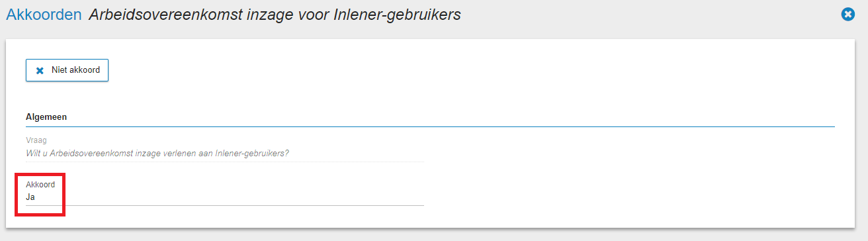The width and height of the screenshot is (868, 241).
Task: Click the horizontal rule beneath Algemeen
Action: [430, 126]
